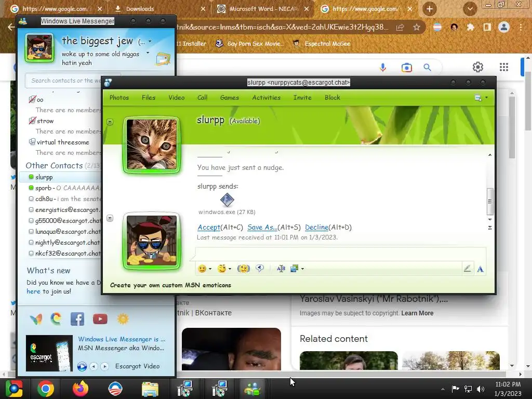Open the Escargot icon in Messenger footer
The height and width of the screenshot is (399, 532).
click(x=56, y=319)
